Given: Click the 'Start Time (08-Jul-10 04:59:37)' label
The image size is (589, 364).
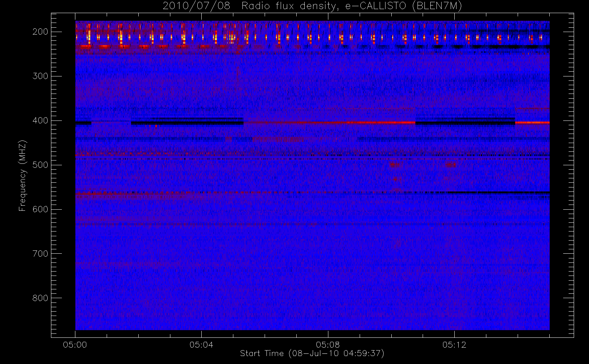Looking at the screenshot, I should point(312,353).
